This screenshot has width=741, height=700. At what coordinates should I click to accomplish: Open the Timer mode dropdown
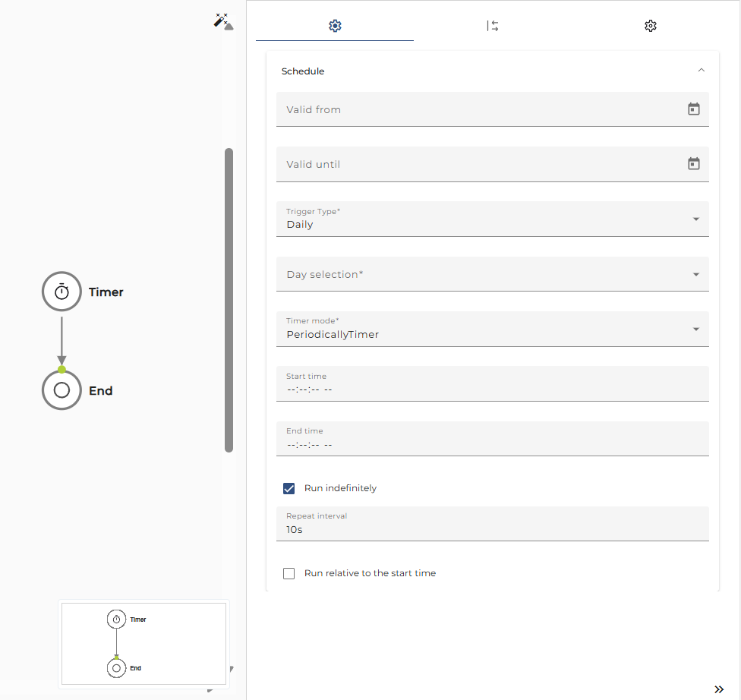[x=493, y=329]
